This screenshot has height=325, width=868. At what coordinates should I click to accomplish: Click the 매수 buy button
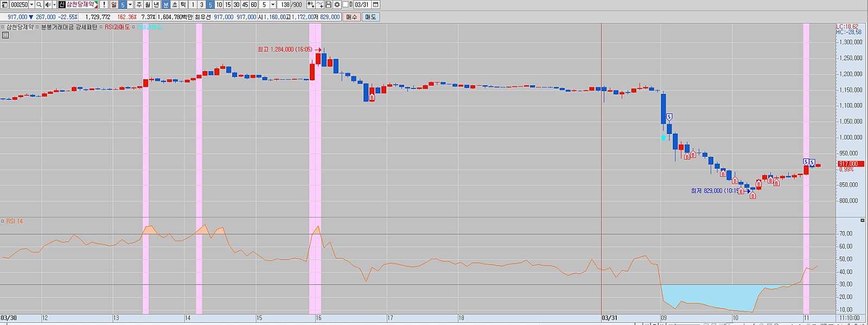click(x=352, y=17)
